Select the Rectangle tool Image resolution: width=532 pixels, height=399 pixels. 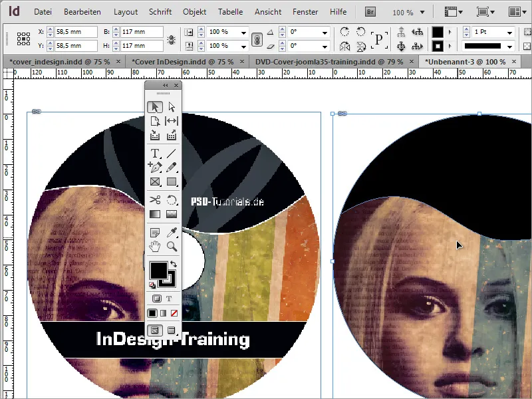(x=172, y=182)
